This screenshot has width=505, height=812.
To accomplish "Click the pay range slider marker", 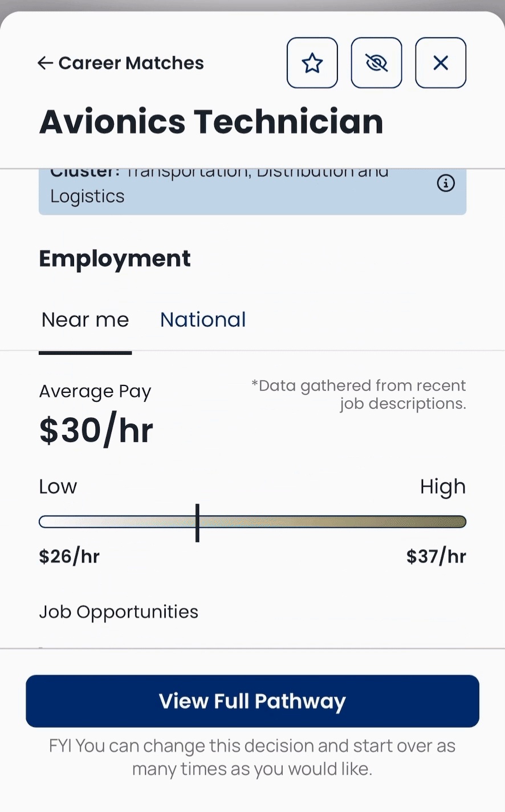I will tap(197, 522).
